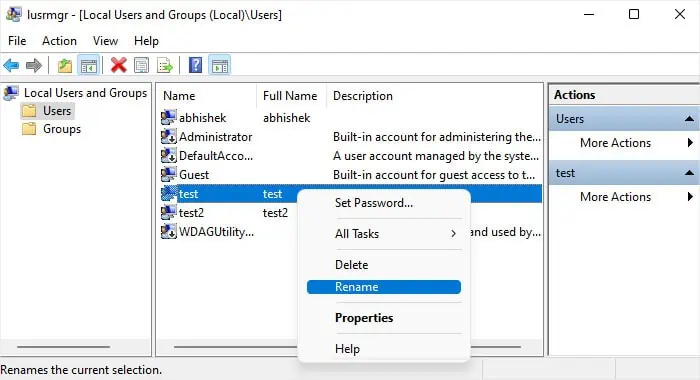Viewport: 700px width, 380px height.
Task: Toggle the Show/Hide Action Pane icon
Action: [x=220, y=66]
